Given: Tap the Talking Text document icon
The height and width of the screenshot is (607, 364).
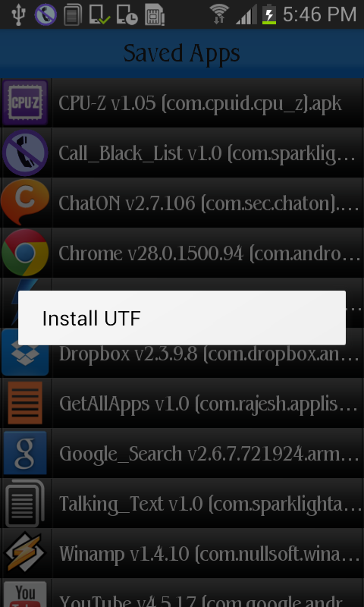Looking at the screenshot, I should click(x=25, y=503).
